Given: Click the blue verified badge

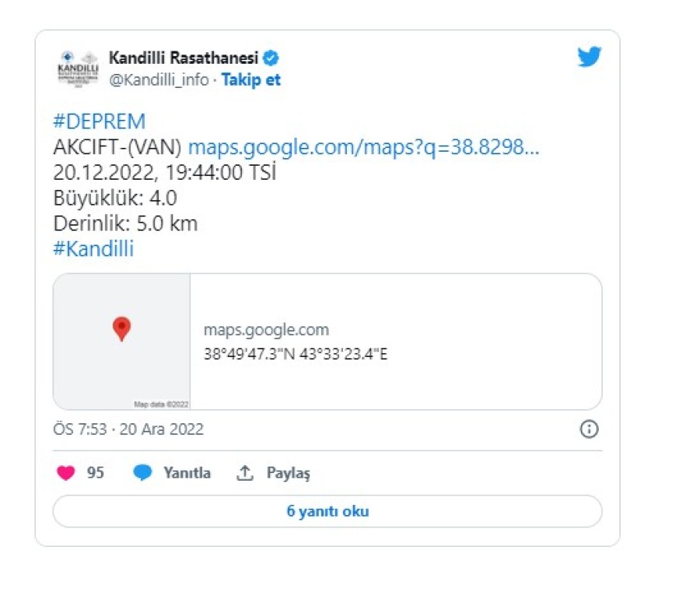Looking at the screenshot, I should 271,58.
